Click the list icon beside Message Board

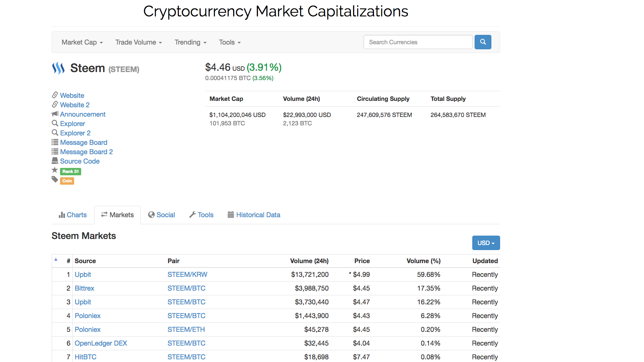pos(55,142)
